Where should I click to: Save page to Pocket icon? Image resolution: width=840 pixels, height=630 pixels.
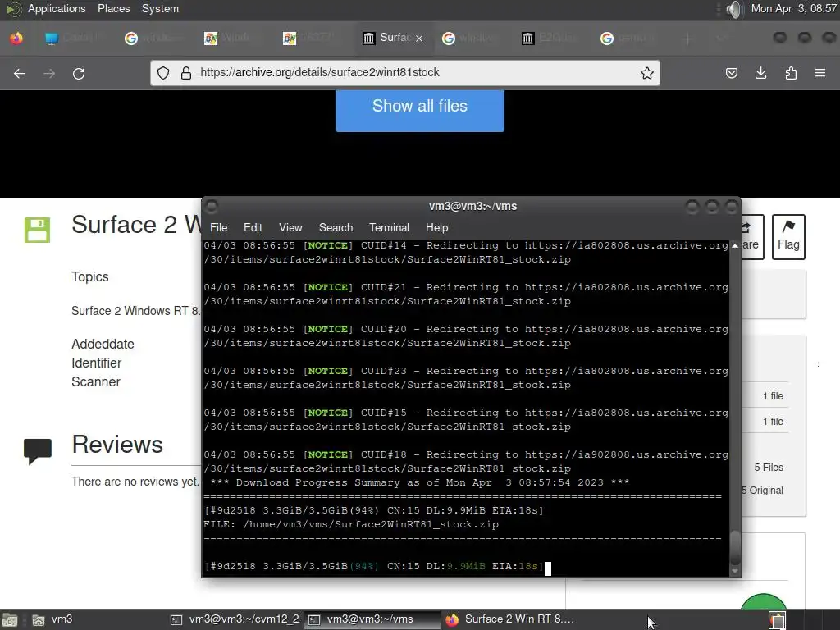pyautogui.click(x=731, y=73)
